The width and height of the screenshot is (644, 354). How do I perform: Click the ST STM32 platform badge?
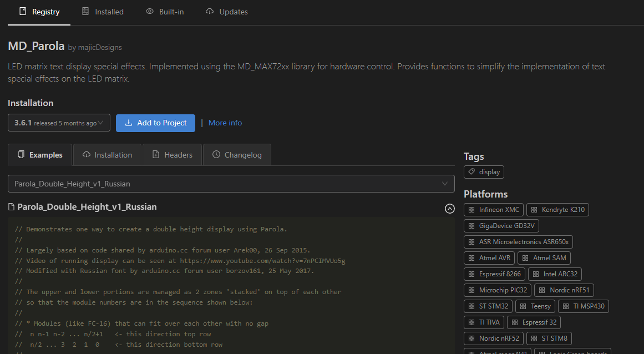pyautogui.click(x=488, y=306)
